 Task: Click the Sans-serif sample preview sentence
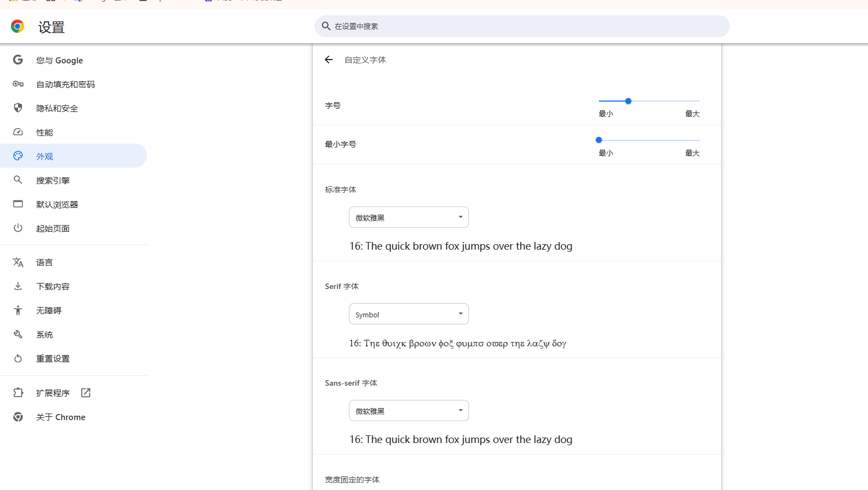(x=461, y=440)
